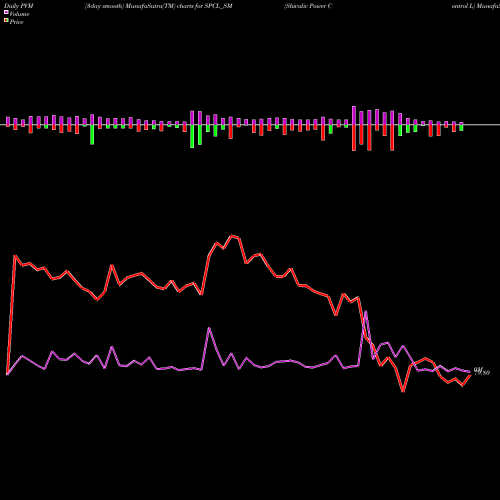Image resolution: width=500 pixels, height=500 pixels.
Task: Click the '(3day smooth) MunafaSutra(TM) charts for SPCL_SM' heading
Action: (x=159, y=6)
